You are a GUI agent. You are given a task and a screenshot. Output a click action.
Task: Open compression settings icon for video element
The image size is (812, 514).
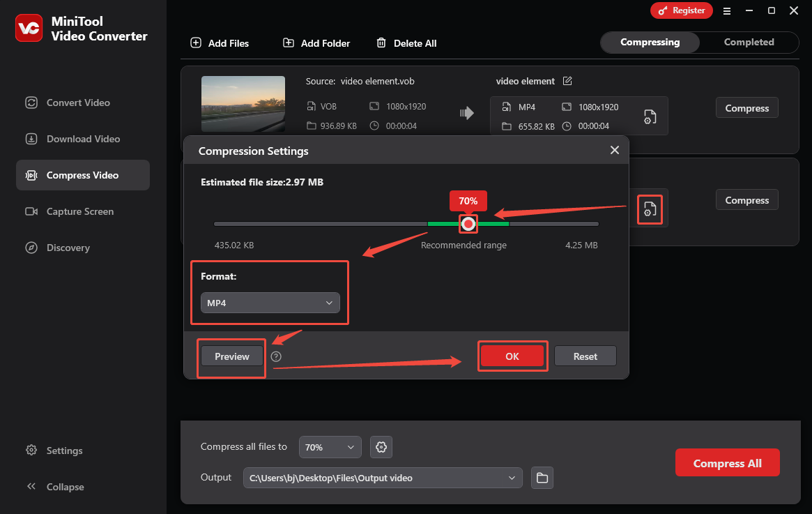[650, 116]
